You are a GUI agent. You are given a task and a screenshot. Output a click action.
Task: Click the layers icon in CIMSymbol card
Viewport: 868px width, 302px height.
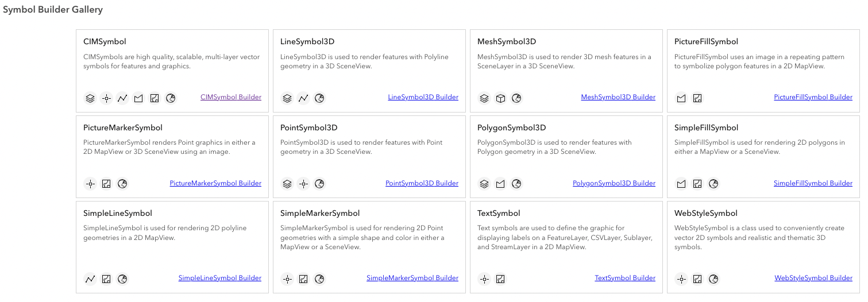point(90,98)
